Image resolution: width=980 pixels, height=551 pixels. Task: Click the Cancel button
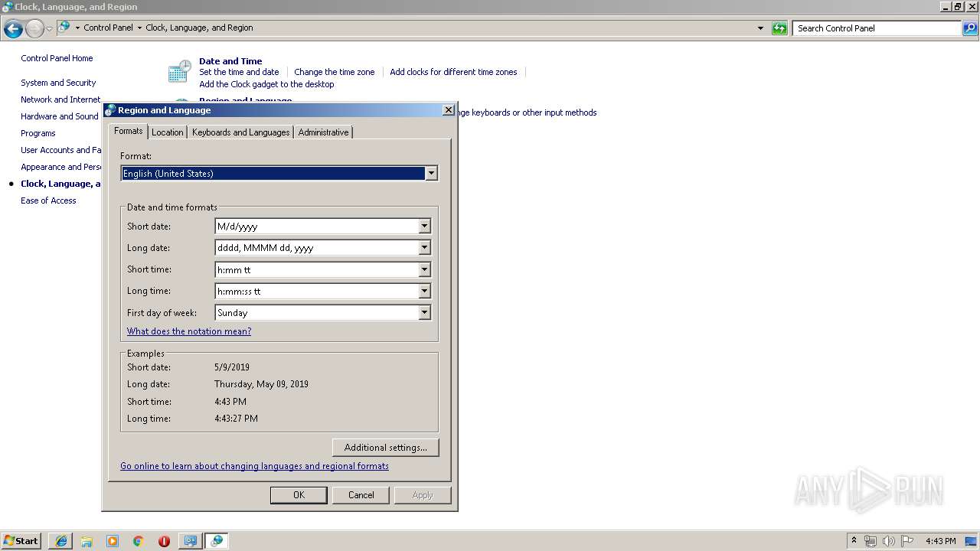click(361, 495)
